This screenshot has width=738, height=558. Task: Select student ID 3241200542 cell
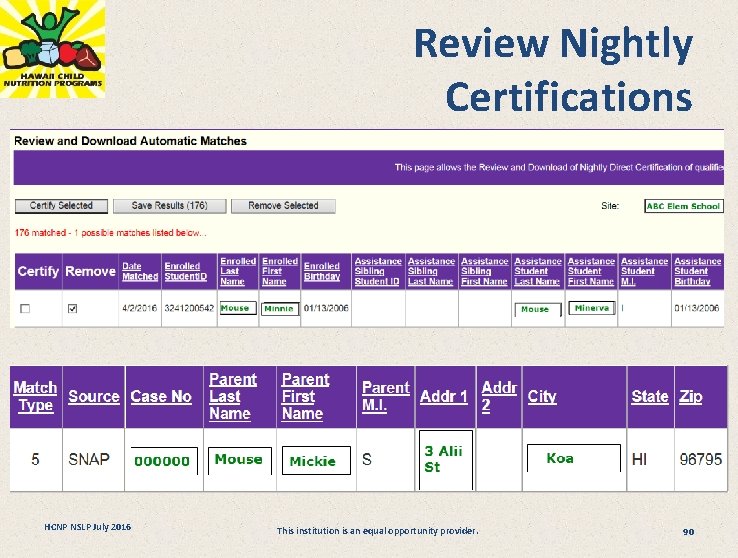(x=189, y=308)
